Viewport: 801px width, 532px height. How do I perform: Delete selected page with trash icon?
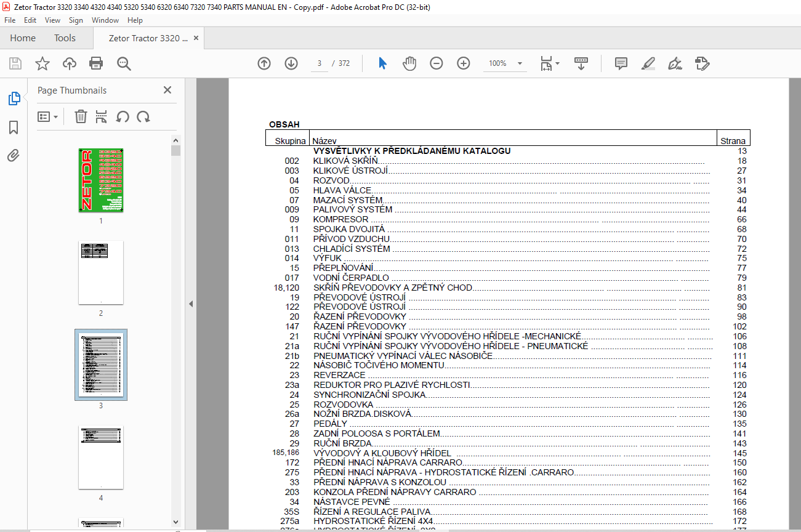click(x=81, y=116)
